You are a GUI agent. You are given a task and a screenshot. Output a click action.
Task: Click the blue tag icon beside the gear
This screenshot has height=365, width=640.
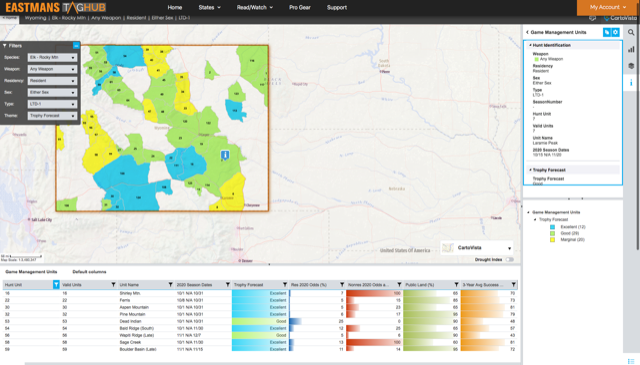point(607,32)
